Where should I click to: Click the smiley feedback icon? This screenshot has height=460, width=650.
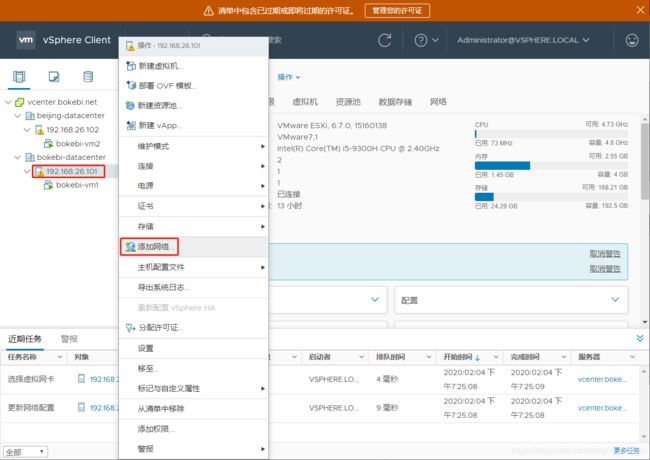pos(632,40)
